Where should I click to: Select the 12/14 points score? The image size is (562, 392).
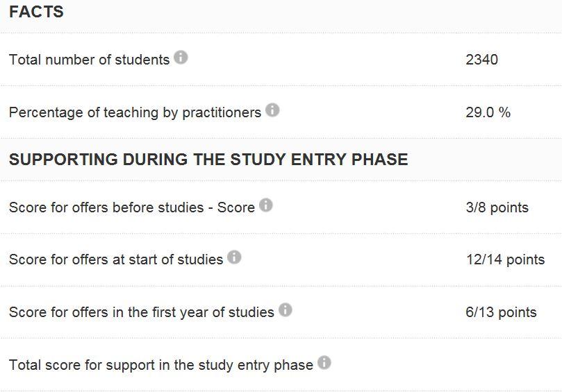(x=505, y=259)
